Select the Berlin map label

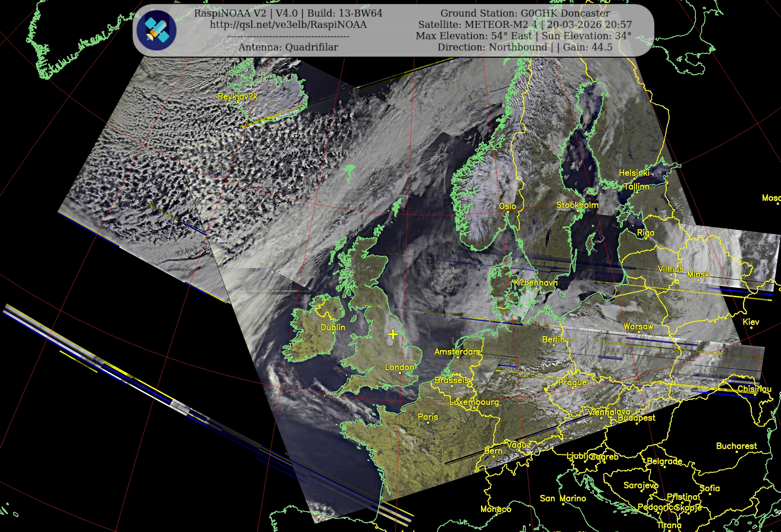(x=553, y=339)
